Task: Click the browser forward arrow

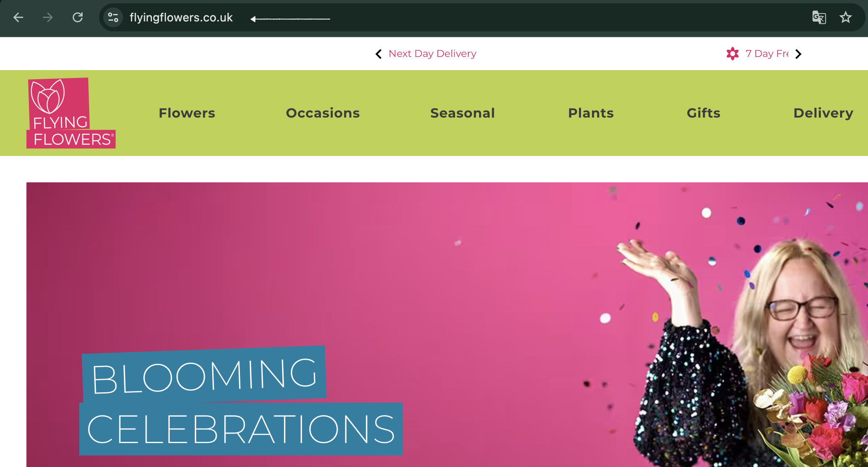Action: point(48,17)
